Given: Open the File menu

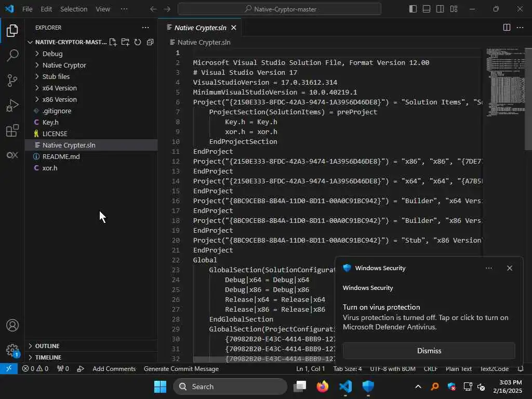Looking at the screenshot, I should 27,9.
